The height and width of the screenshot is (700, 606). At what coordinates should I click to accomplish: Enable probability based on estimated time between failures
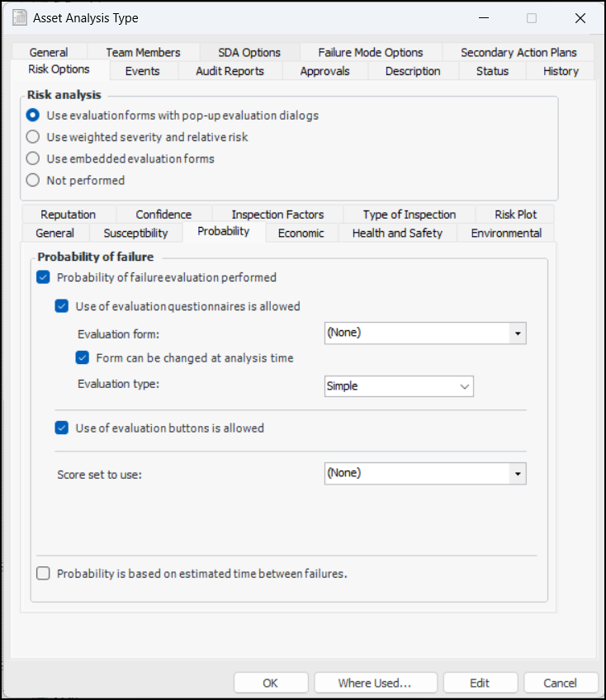click(44, 574)
